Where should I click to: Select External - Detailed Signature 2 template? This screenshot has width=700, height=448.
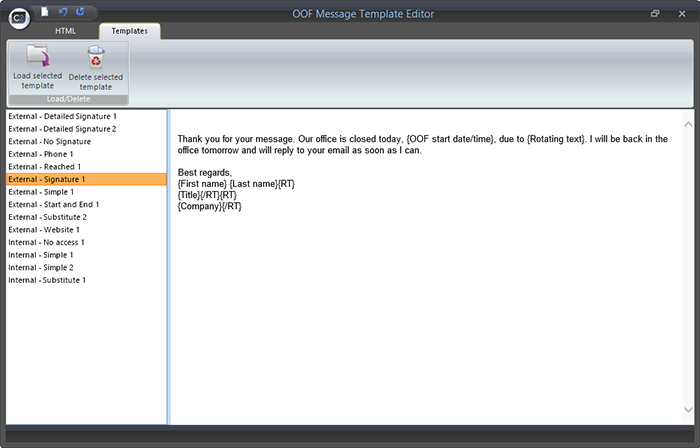point(86,129)
